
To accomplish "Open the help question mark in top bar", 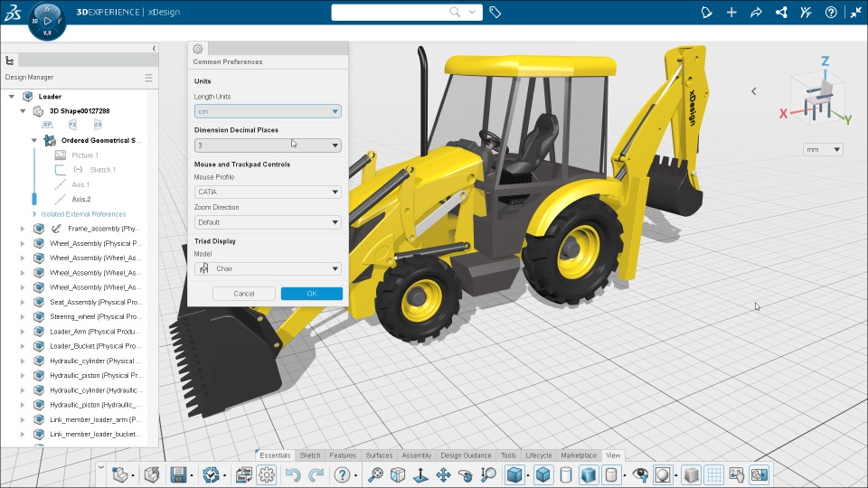I will point(831,12).
